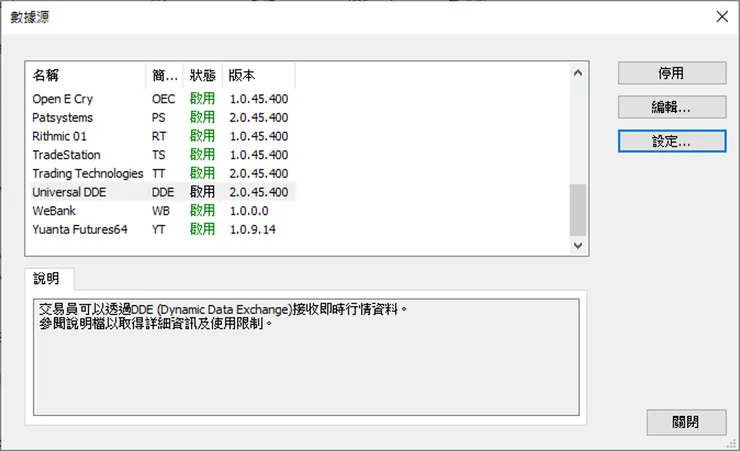Click the YT abbreviation cell
Viewport: 740px width, 451px height.
point(159,229)
